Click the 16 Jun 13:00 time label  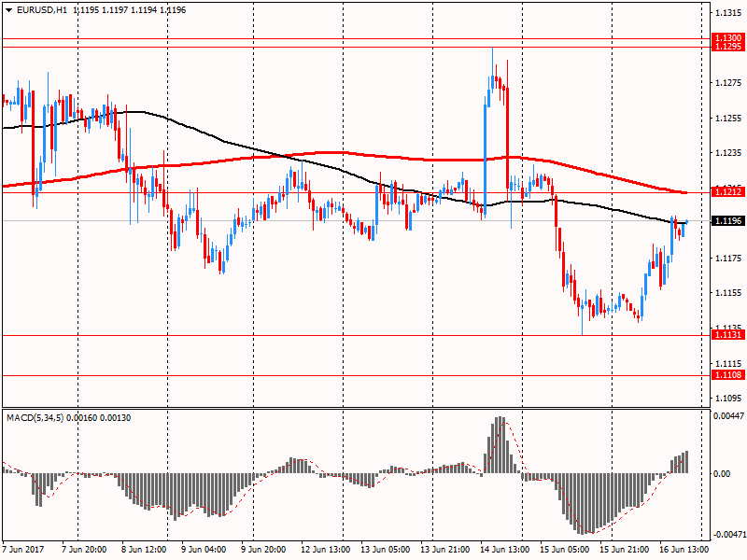[x=684, y=550]
